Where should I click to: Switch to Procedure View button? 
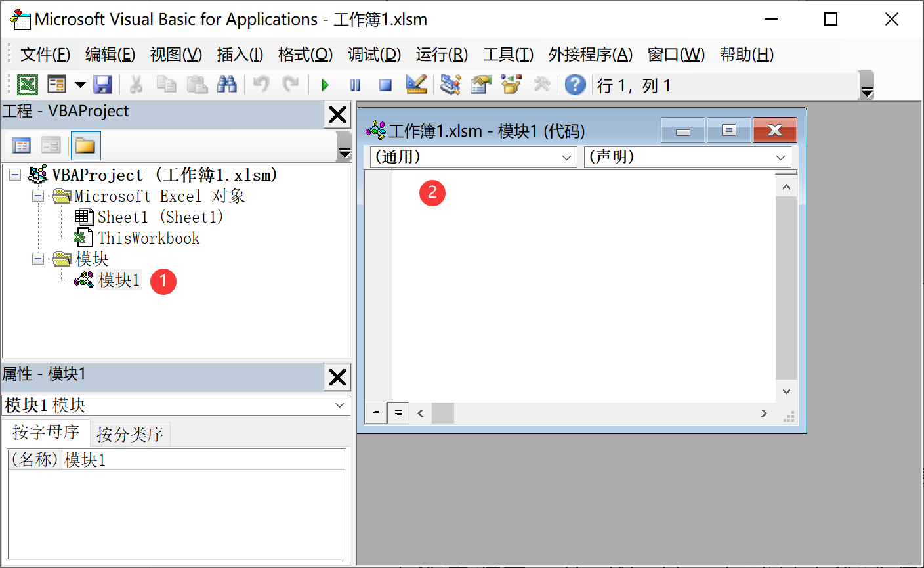(x=376, y=412)
